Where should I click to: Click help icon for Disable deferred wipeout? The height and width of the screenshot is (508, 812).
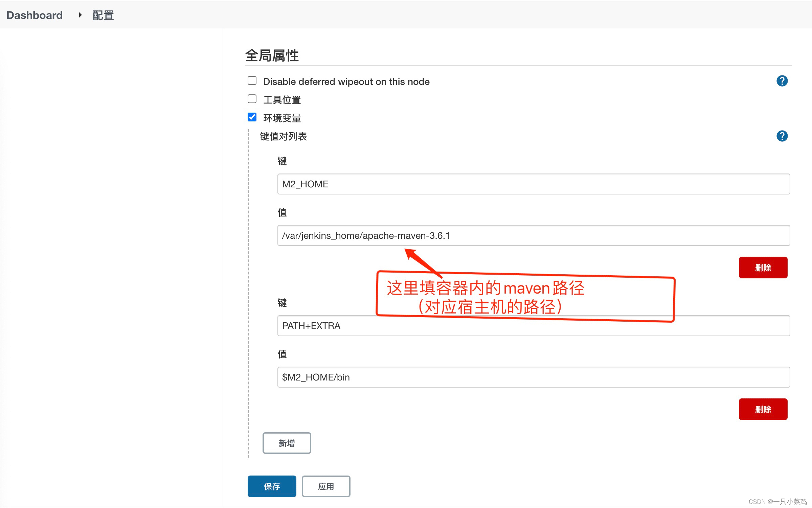tap(782, 81)
